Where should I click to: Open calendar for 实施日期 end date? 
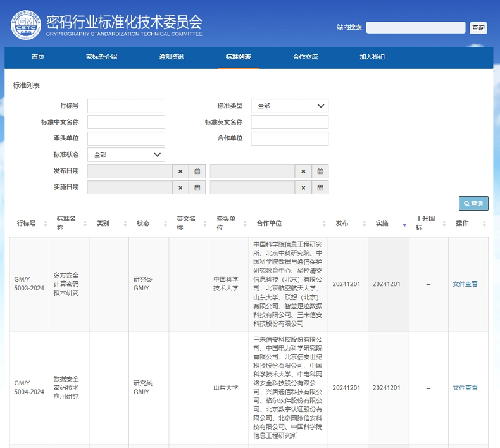coord(320,187)
